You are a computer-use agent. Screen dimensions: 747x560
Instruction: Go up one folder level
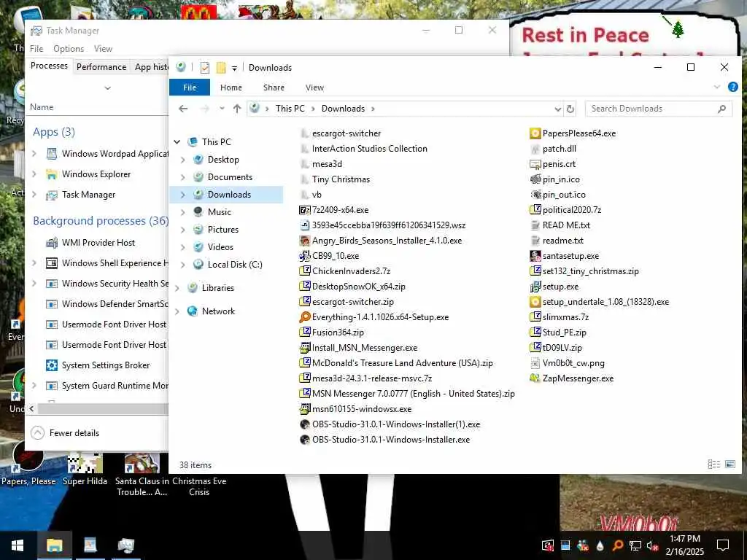coord(237,109)
